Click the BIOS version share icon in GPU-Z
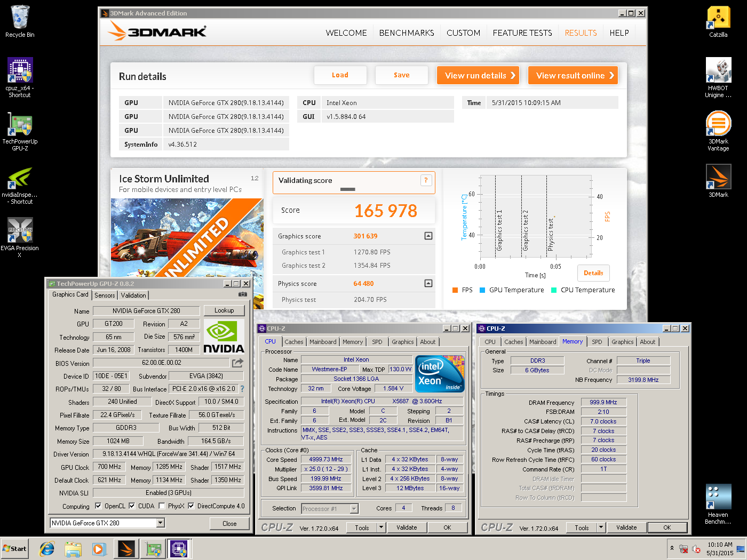Screen dimensions: 747x560 [237, 363]
